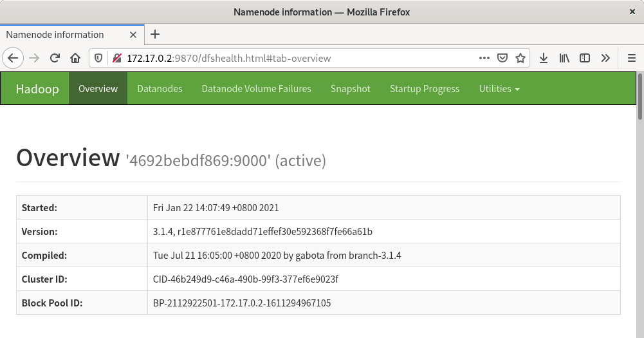Click the Snapshot navigation link

point(350,89)
